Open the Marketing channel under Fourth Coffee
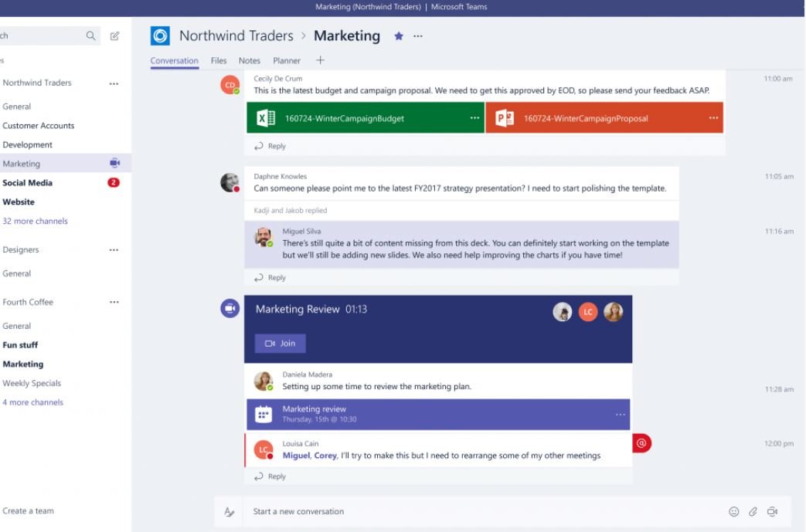 [x=22, y=364]
